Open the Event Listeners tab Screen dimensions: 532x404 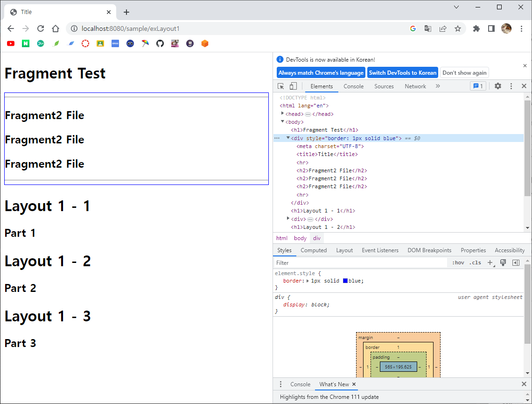(380, 250)
